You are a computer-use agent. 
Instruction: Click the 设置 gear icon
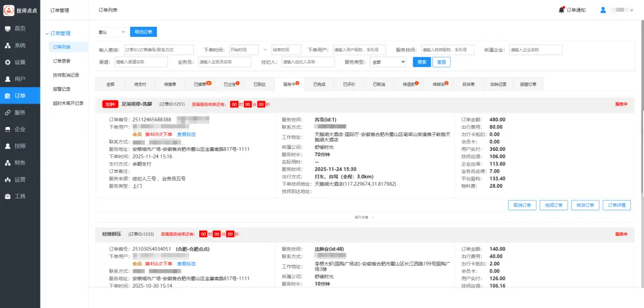pyautogui.click(x=8, y=62)
